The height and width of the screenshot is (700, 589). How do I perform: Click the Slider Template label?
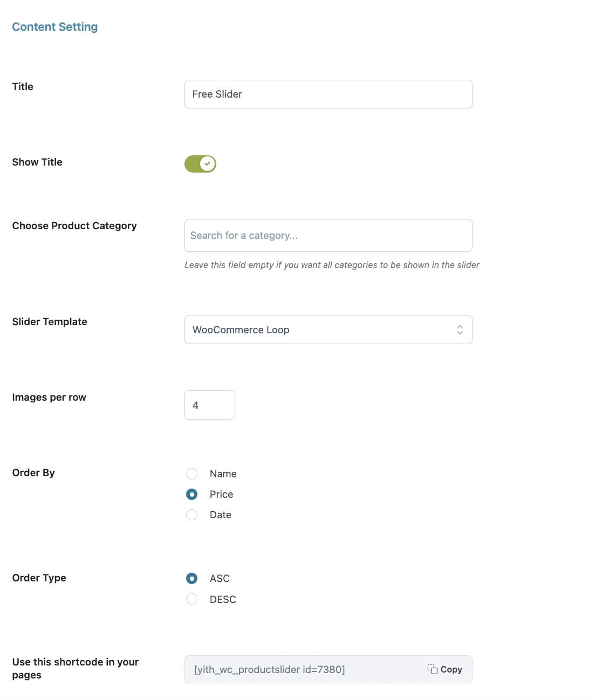50,321
